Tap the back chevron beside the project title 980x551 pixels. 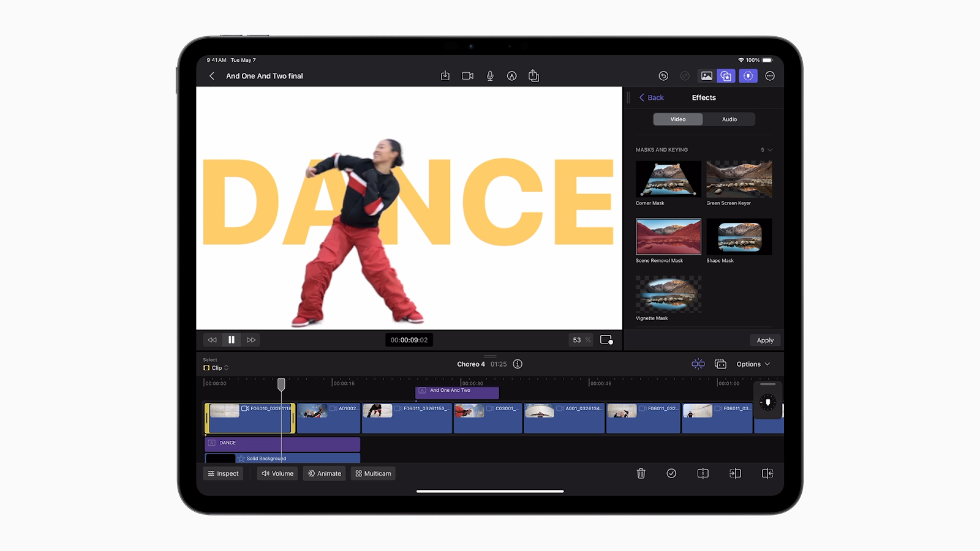tap(212, 76)
